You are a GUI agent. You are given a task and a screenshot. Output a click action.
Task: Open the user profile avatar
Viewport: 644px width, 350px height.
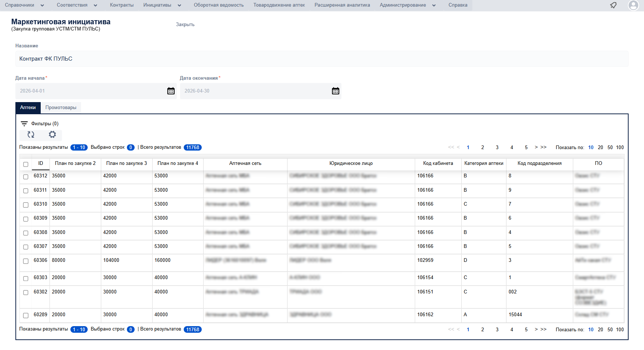click(633, 5)
